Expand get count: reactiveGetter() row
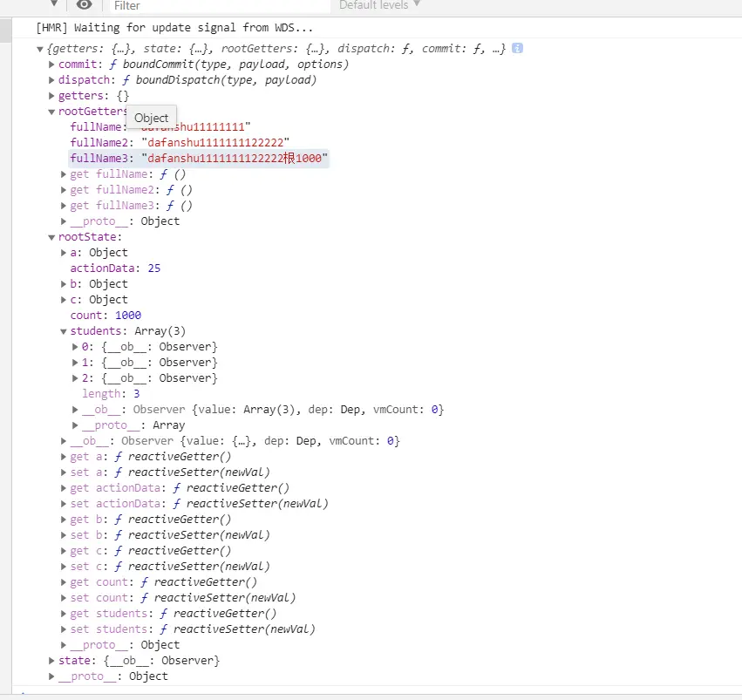Image resolution: width=742 pixels, height=700 pixels. [64, 581]
